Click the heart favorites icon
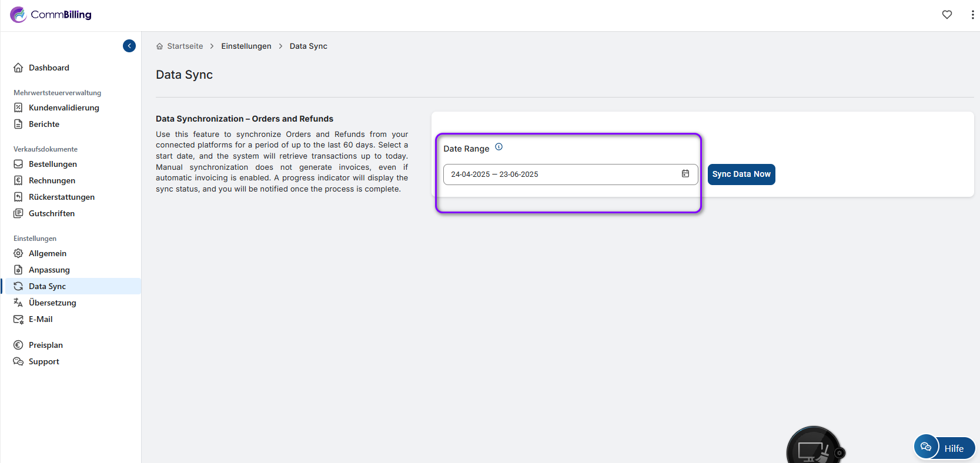The width and height of the screenshot is (980, 463). [946, 15]
